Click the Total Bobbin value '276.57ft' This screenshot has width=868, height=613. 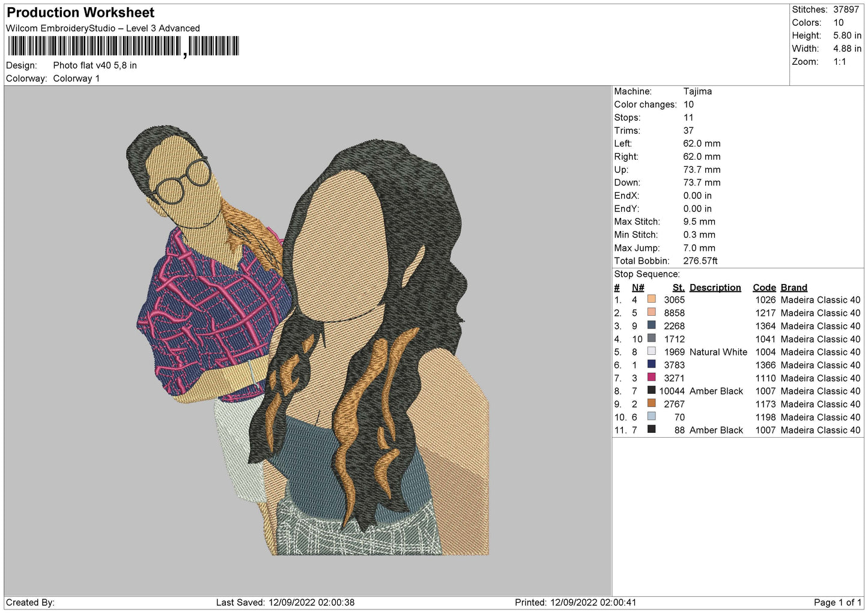(x=700, y=261)
